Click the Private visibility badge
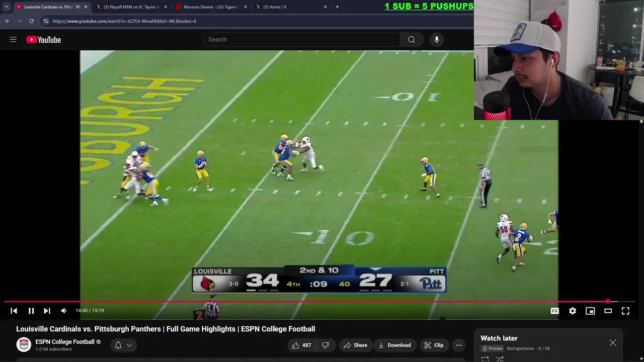This screenshot has width=644, height=362. 493,348
